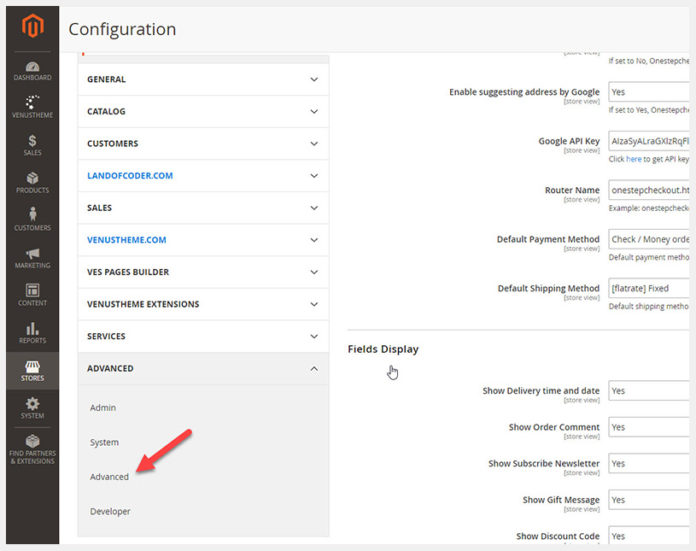Expand the Catalog configuration section
696x551 pixels.
[203, 111]
